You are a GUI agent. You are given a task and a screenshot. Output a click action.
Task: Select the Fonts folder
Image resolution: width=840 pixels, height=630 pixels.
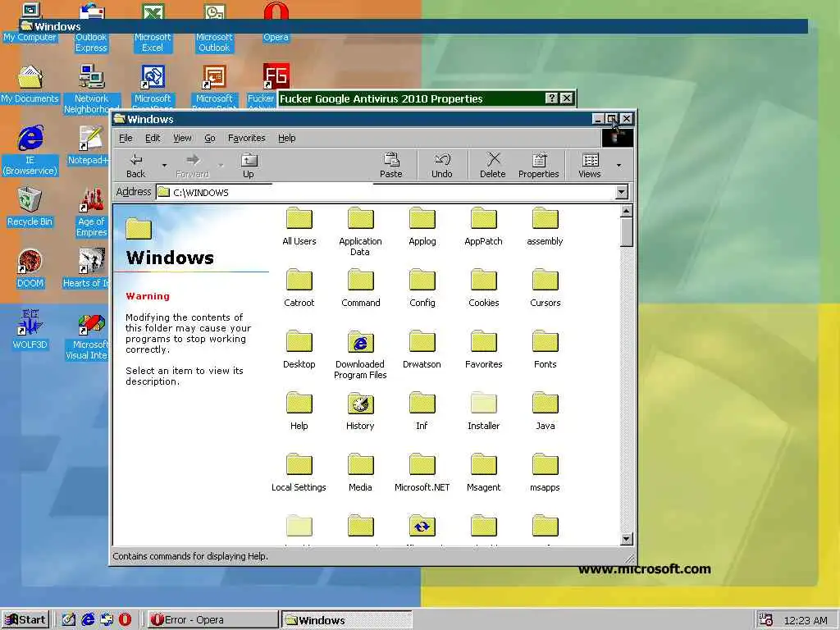(546, 349)
